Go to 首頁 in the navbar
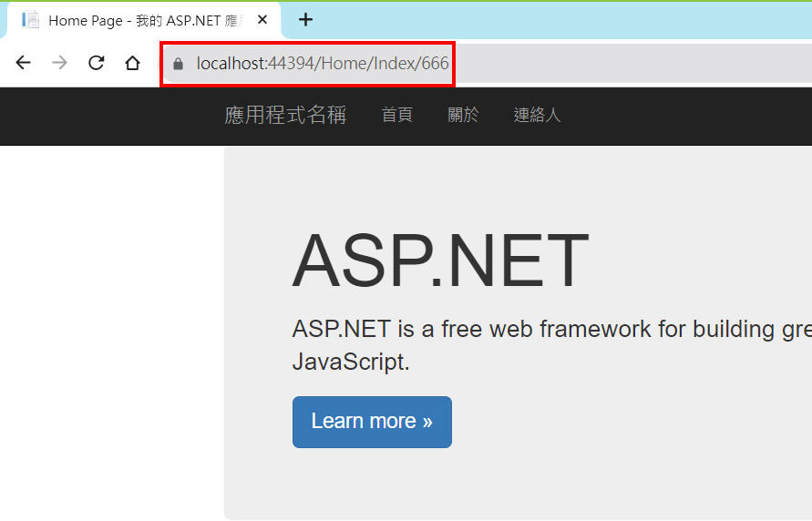Screen dimensions: 812x521 pos(397,115)
